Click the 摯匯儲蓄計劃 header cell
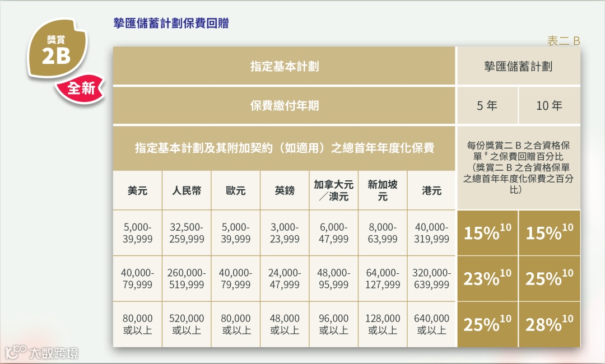Screen dimensions: 605x364 [x=519, y=66]
